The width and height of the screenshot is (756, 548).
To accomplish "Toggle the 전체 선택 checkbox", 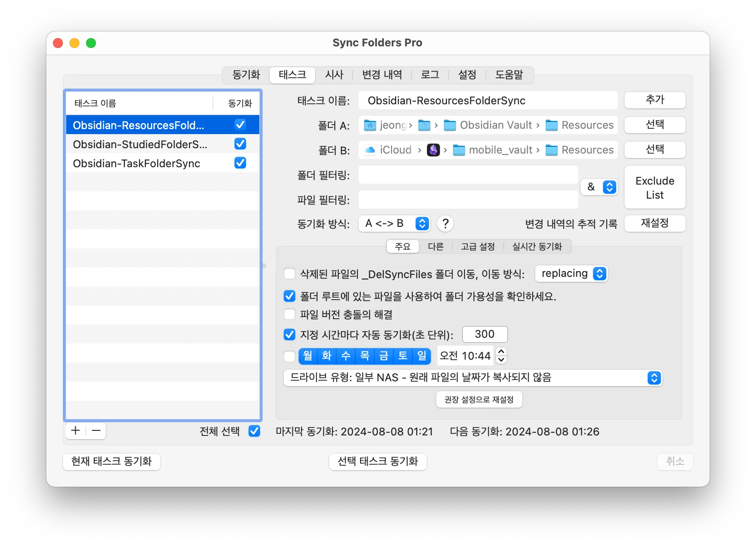I will [x=254, y=431].
